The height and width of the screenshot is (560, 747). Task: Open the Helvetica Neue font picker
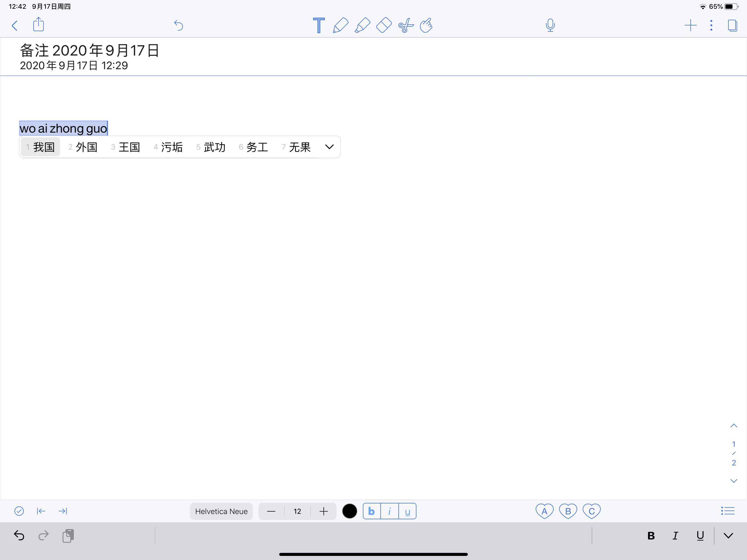[x=221, y=511]
